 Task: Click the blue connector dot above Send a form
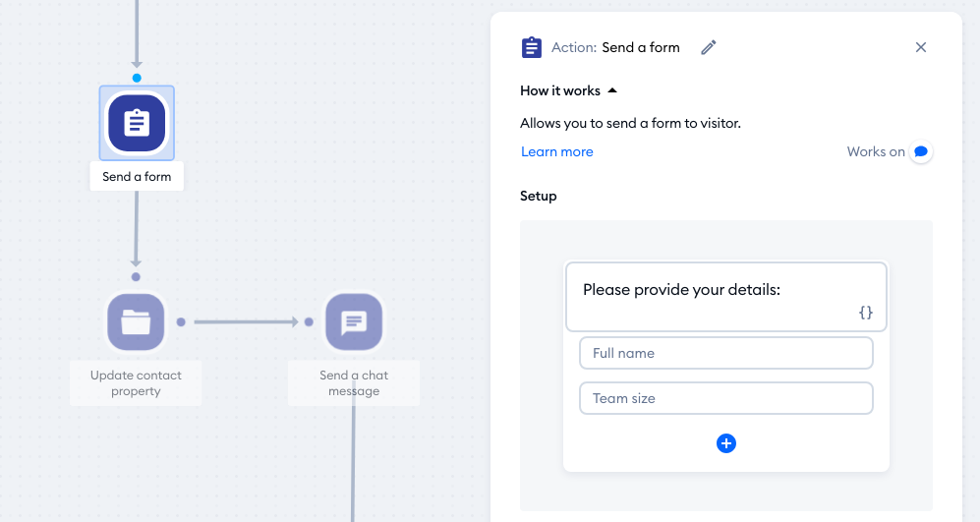pos(137,78)
